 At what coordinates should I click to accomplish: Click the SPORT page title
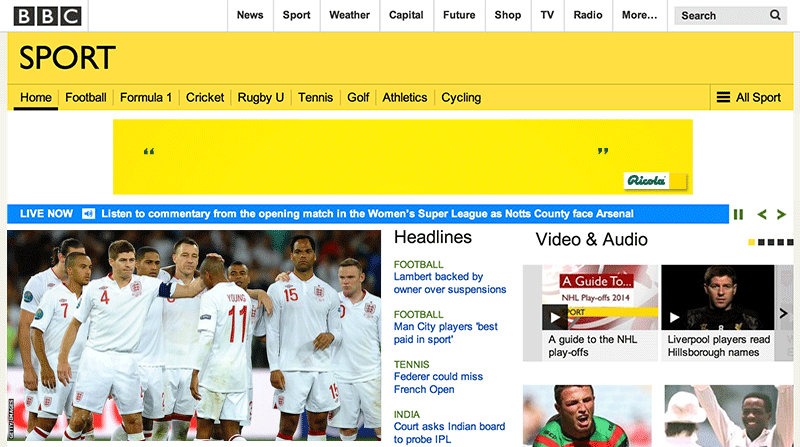[x=67, y=58]
